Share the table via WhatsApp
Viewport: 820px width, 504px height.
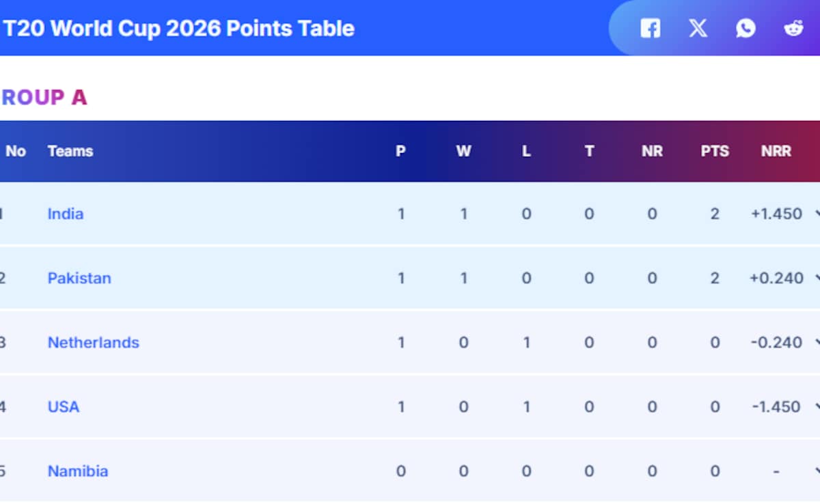point(746,29)
